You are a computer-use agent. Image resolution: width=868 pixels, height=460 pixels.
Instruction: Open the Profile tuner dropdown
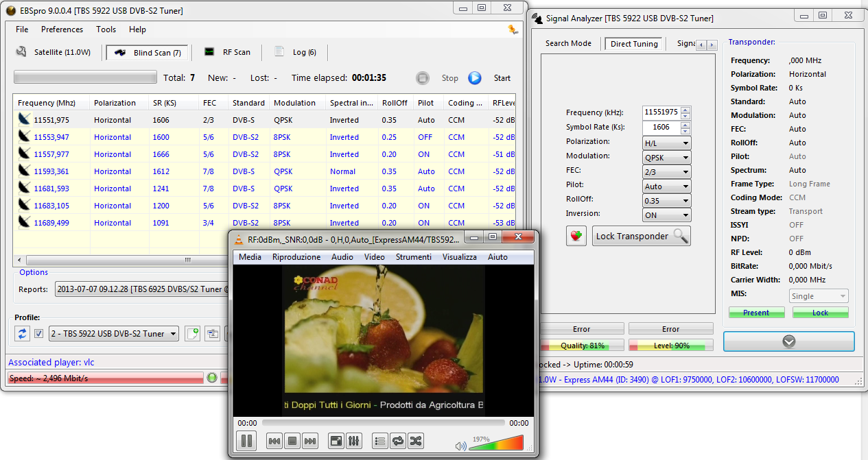(x=113, y=334)
